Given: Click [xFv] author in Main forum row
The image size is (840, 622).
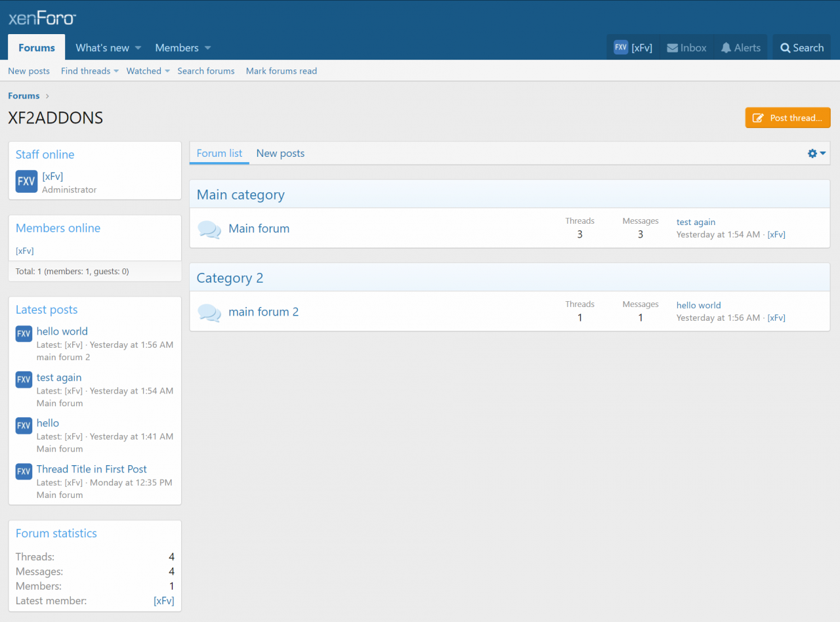Looking at the screenshot, I should pos(776,234).
